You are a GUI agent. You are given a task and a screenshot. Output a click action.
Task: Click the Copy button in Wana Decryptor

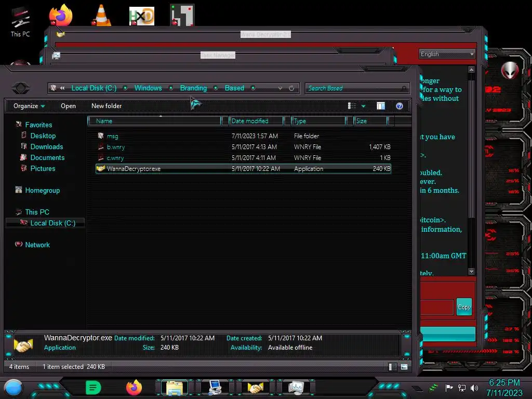(x=464, y=307)
